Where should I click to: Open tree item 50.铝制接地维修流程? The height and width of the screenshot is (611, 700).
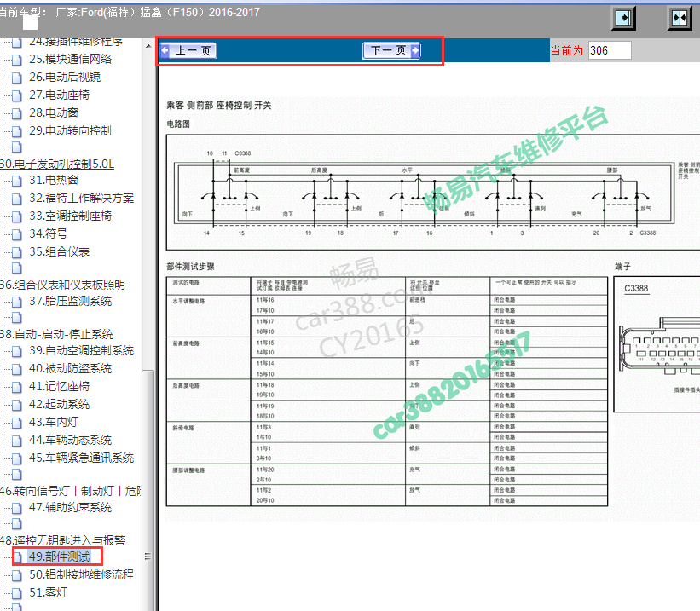tap(81, 574)
